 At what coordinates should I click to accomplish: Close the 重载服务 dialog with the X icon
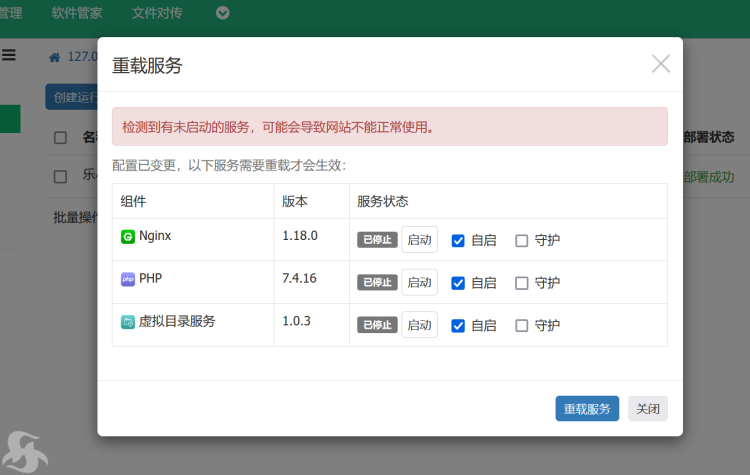click(x=661, y=64)
